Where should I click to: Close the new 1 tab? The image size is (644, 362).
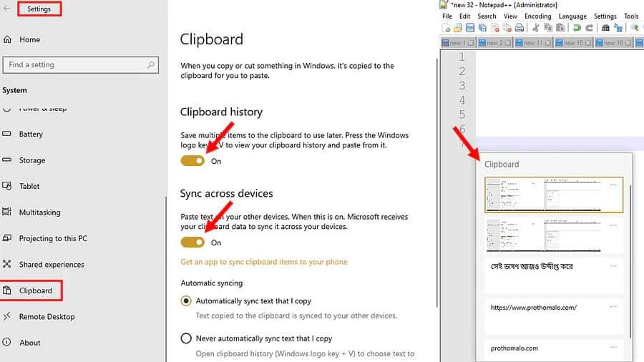[471, 43]
